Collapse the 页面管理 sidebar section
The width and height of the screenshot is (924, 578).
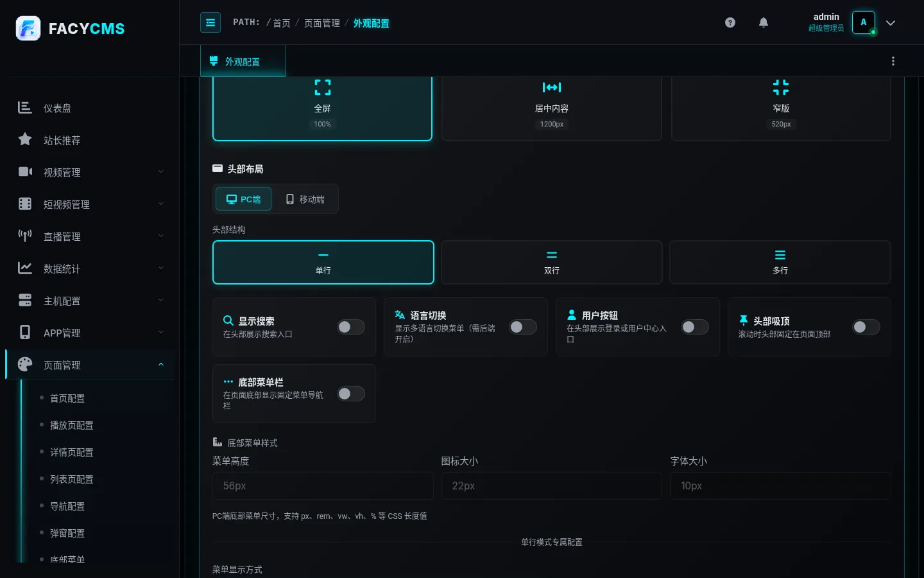tap(89, 365)
